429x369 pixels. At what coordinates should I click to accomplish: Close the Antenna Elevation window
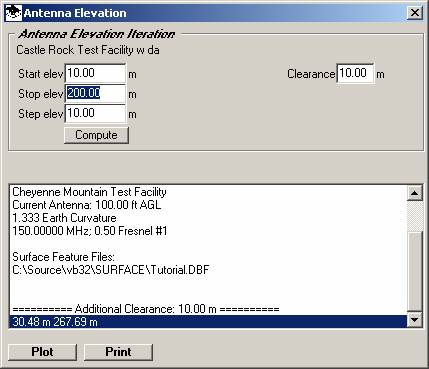[x=415, y=13]
